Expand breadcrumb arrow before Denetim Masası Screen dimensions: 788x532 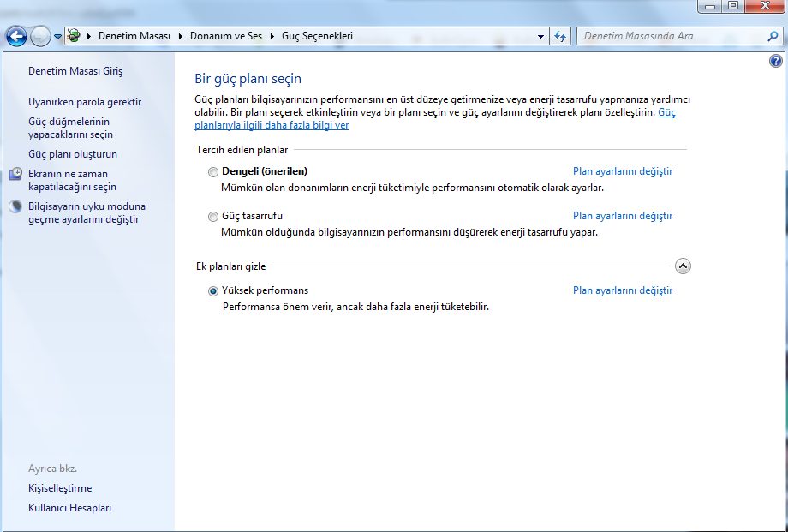[x=89, y=36]
